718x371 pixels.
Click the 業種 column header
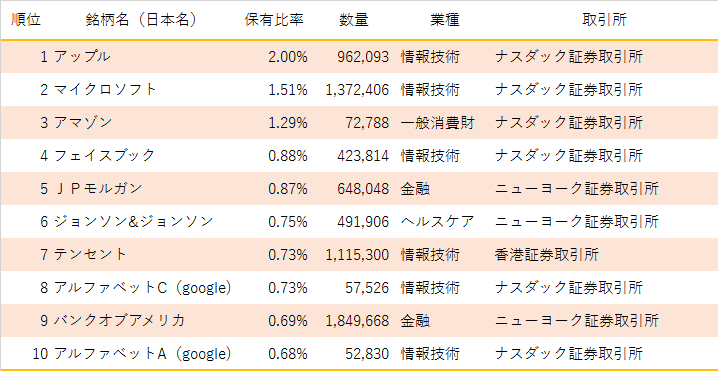click(445, 20)
